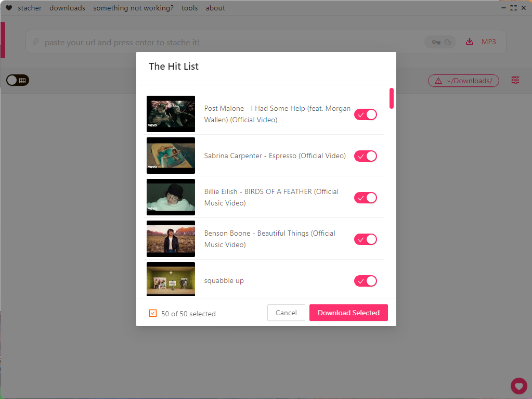
Task: Click the playlist dialog scrollbar thumb
Action: pyautogui.click(x=391, y=98)
